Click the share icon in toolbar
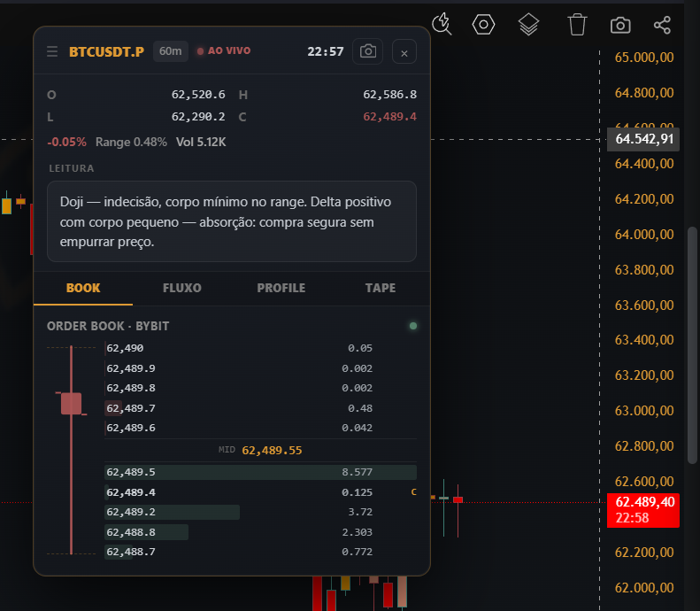700x611 pixels. pos(662,25)
